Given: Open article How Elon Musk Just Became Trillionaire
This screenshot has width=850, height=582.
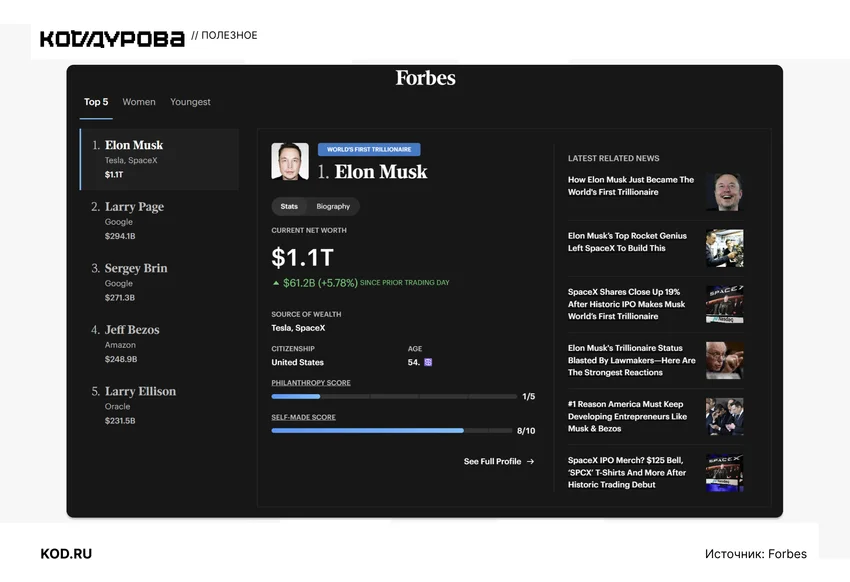Looking at the screenshot, I should (631, 186).
